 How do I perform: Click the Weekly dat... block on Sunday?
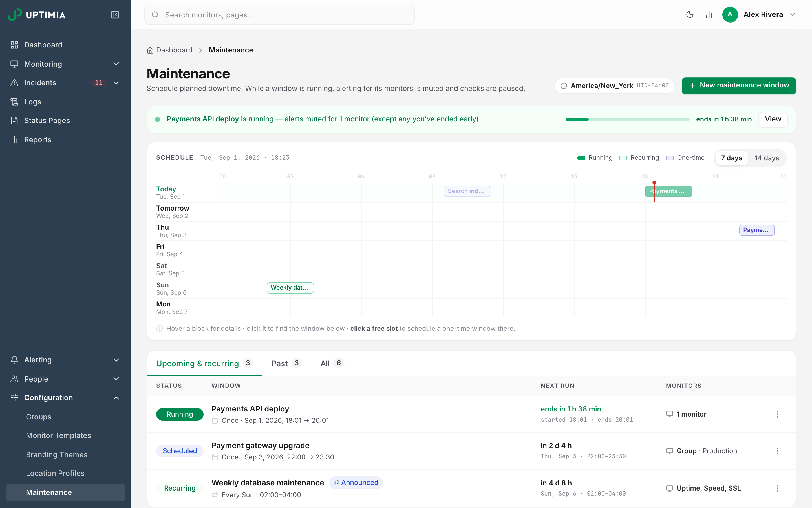pos(290,288)
